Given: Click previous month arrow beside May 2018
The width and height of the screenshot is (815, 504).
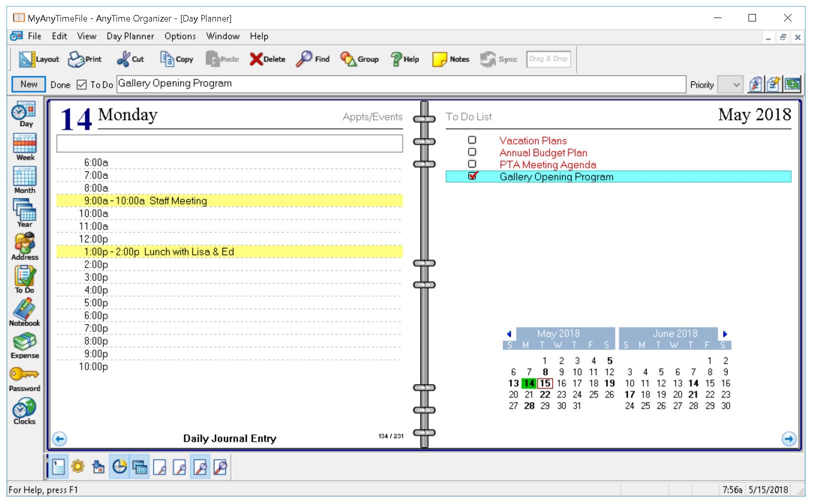Looking at the screenshot, I should (508, 333).
